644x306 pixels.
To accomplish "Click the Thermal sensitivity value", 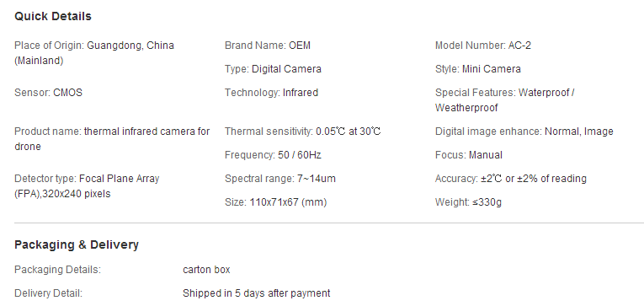I will pos(349,132).
